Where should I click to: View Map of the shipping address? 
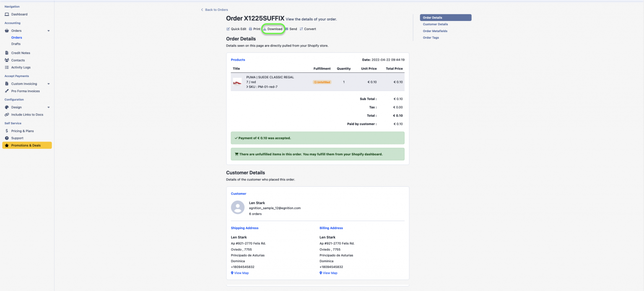pyautogui.click(x=240, y=273)
